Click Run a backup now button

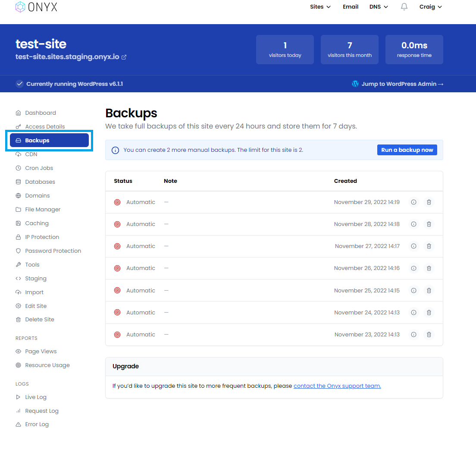pyautogui.click(x=407, y=150)
